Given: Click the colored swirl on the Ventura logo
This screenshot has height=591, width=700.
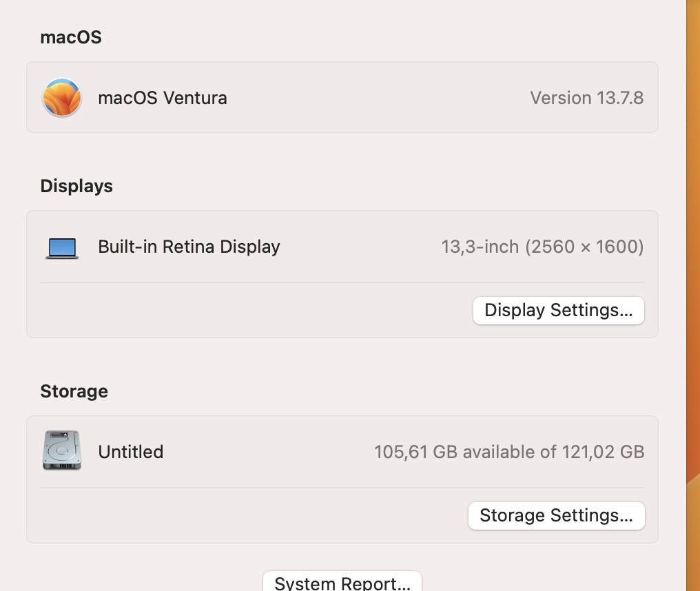Looking at the screenshot, I should tap(61, 97).
